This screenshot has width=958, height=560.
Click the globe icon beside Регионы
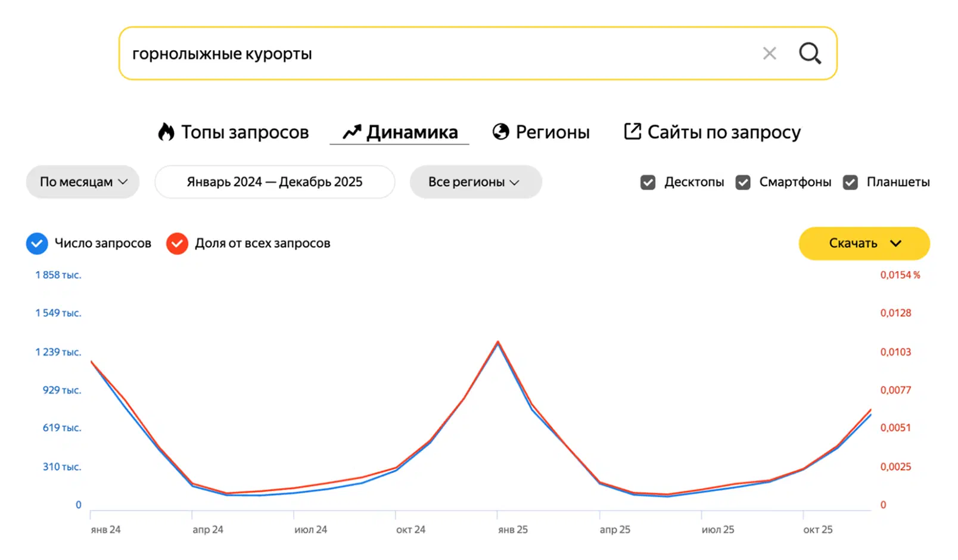(x=500, y=132)
